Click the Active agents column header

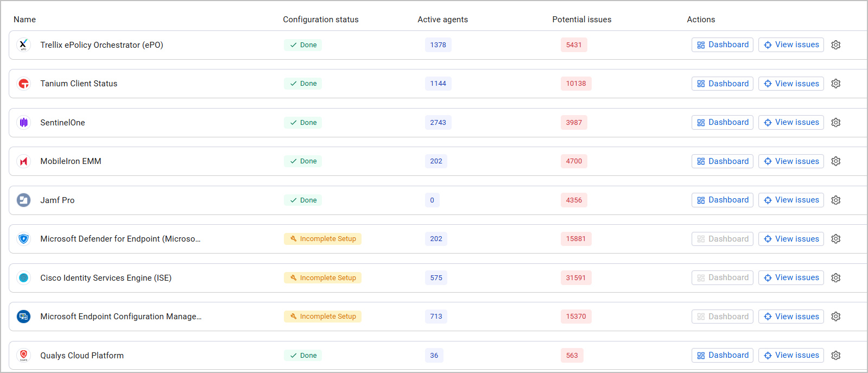[442, 20]
